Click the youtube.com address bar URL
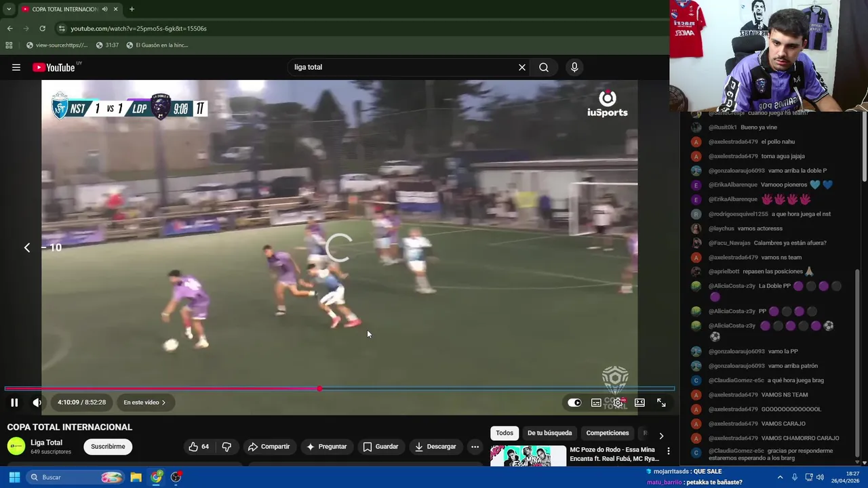Image resolution: width=868 pixels, height=488 pixels. click(138, 28)
